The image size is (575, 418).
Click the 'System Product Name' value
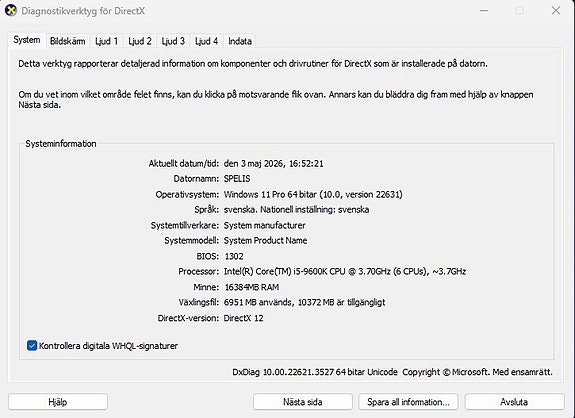click(x=265, y=241)
